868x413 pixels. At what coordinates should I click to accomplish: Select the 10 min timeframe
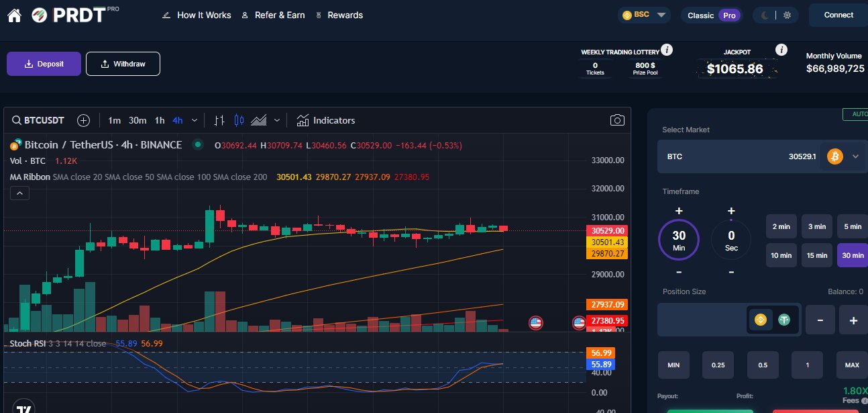point(781,255)
